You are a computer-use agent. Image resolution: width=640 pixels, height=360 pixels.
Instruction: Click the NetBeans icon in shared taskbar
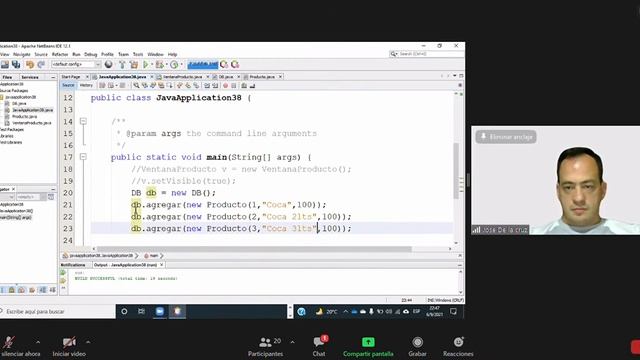click(177, 311)
